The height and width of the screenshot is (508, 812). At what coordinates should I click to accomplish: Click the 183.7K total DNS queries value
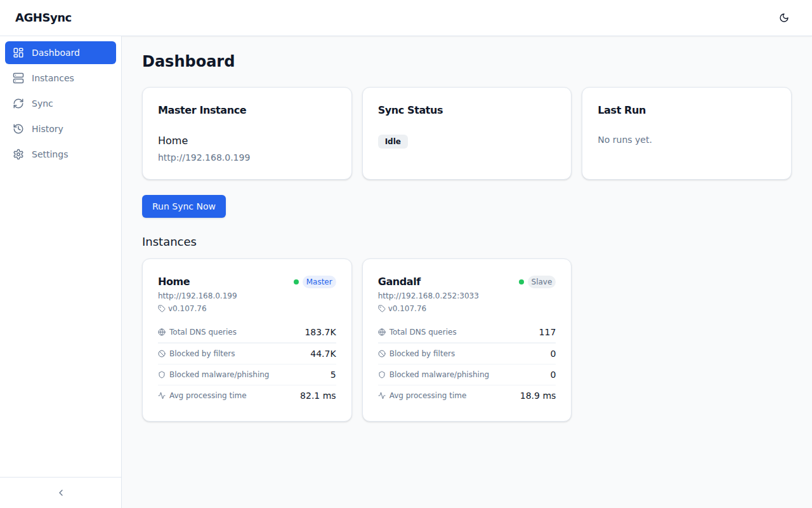tap(320, 332)
